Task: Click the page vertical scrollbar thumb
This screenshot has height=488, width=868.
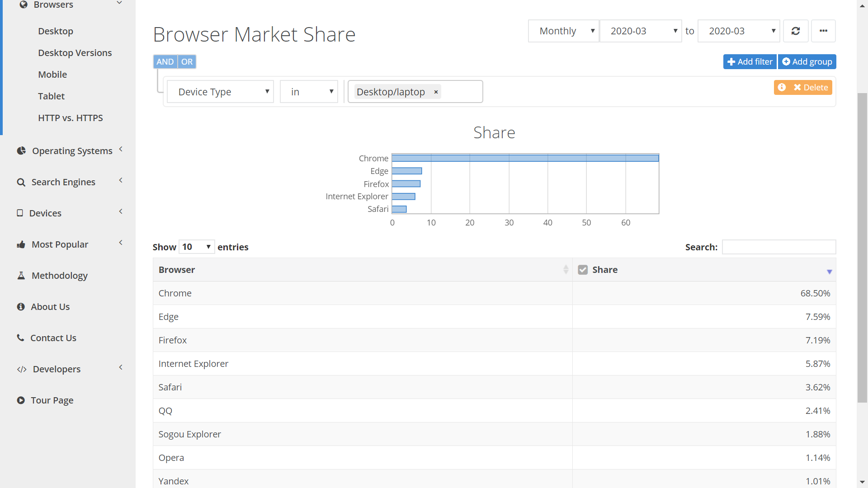Action: tap(863, 248)
